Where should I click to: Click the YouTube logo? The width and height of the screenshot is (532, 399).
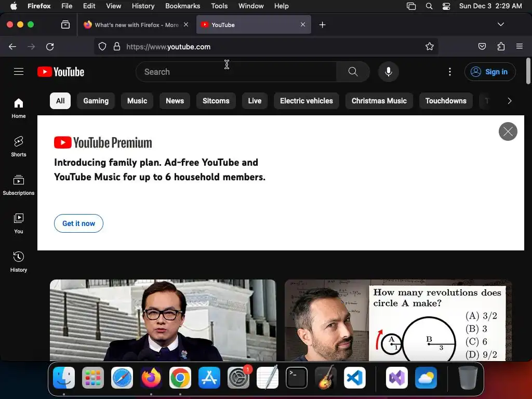click(x=61, y=72)
